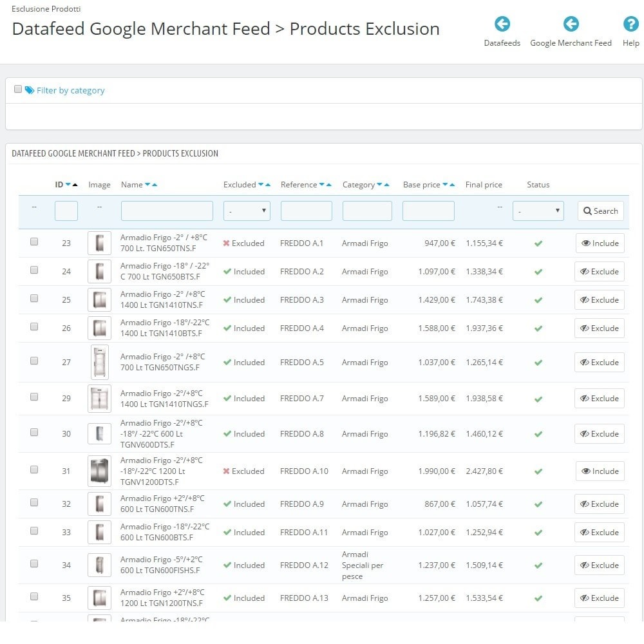The image size is (644, 644).
Task: Click green status checkmark for product 27
Action: click(x=538, y=363)
